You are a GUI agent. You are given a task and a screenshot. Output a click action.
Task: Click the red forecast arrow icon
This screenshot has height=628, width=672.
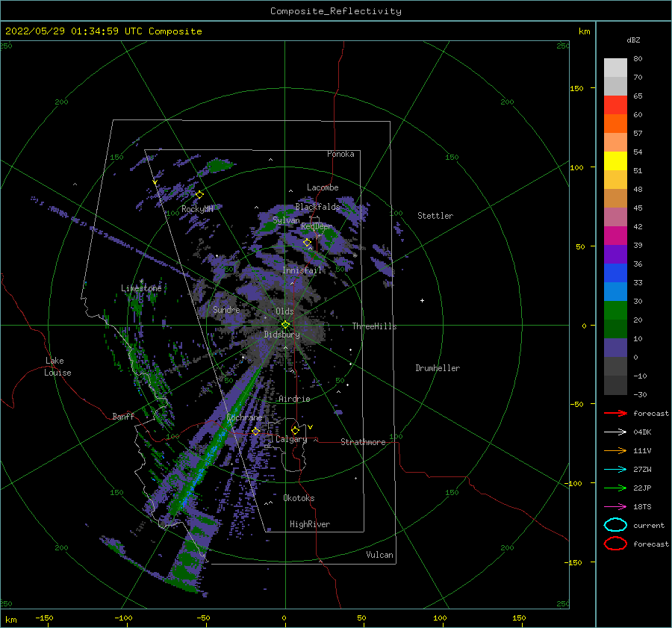615,413
